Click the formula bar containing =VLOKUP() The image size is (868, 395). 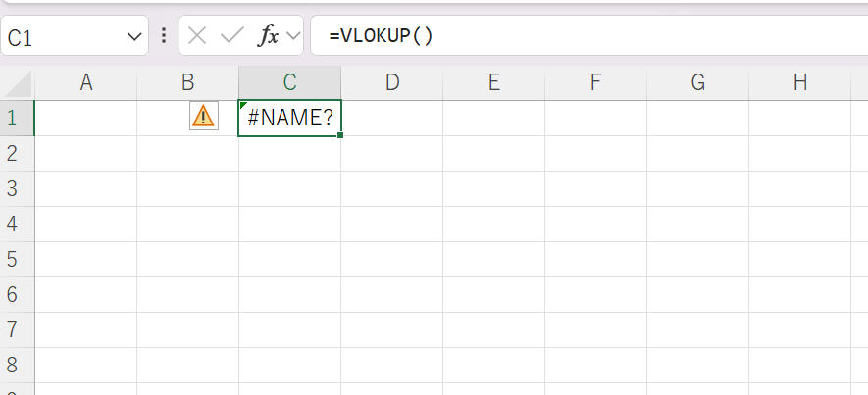589,36
